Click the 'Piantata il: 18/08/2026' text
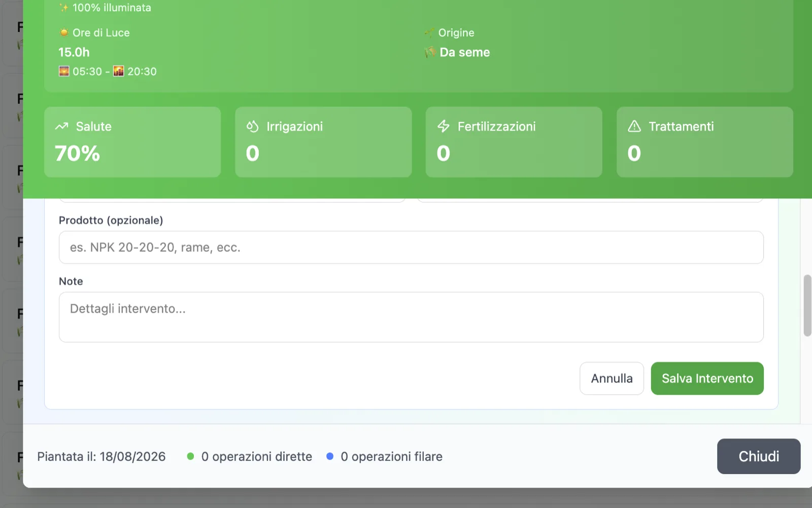This screenshot has height=508, width=812. (x=101, y=456)
